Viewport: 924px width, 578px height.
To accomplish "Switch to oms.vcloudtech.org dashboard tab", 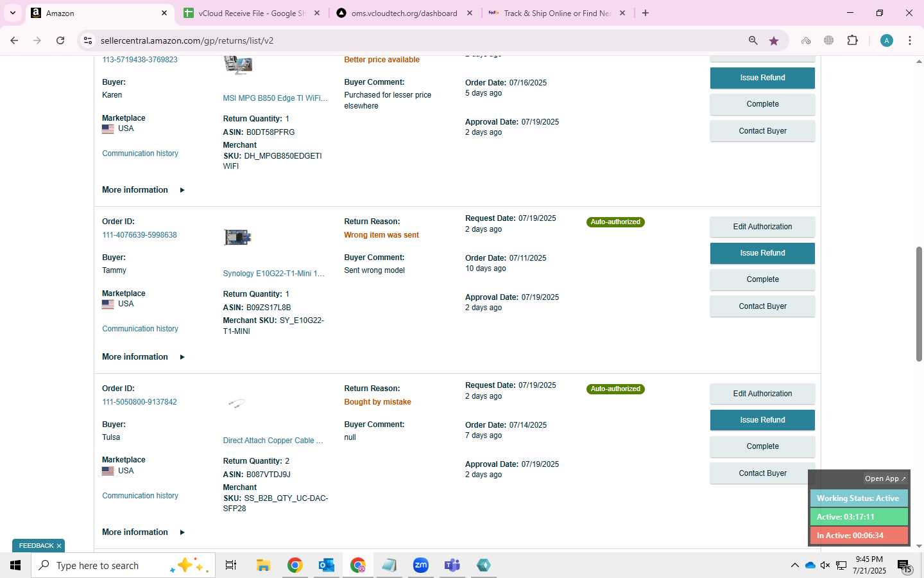I will click(404, 13).
